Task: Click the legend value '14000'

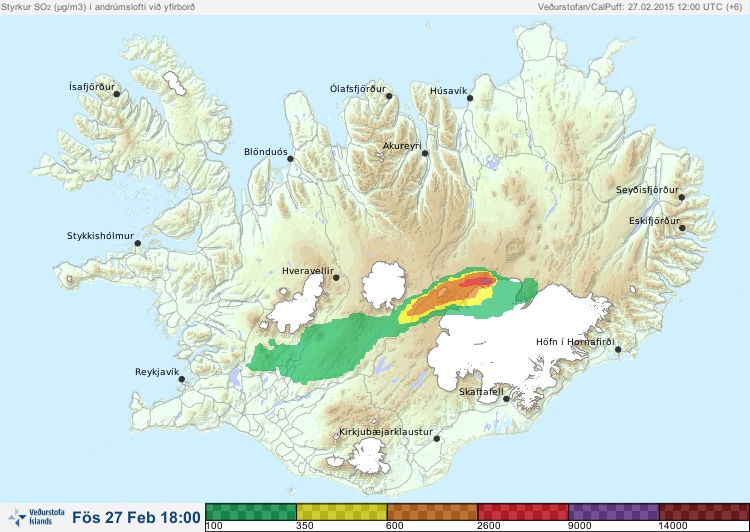Action: 672,526
